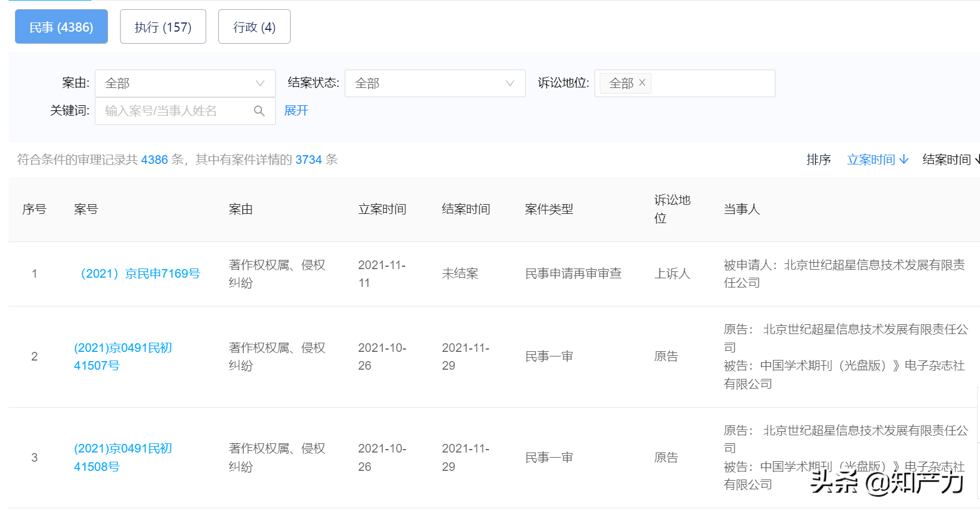Screen dimensions: 980x510
Task: Click the 案由 dropdown chevron
Action: [x=260, y=83]
